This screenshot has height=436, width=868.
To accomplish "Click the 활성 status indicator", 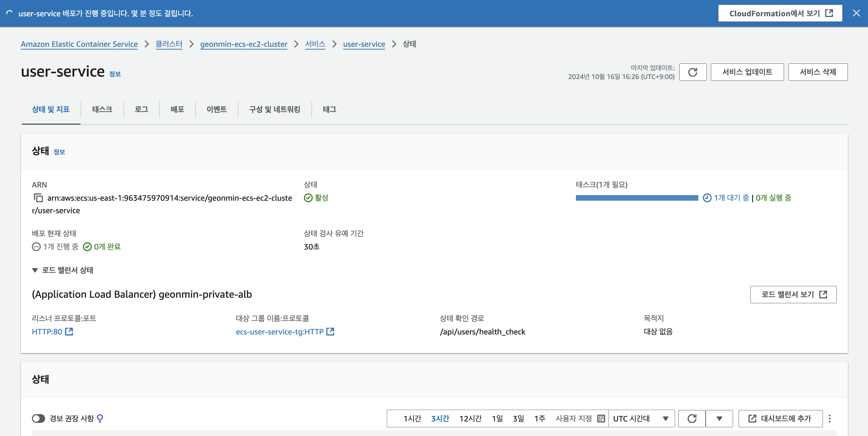I will (316, 198).
